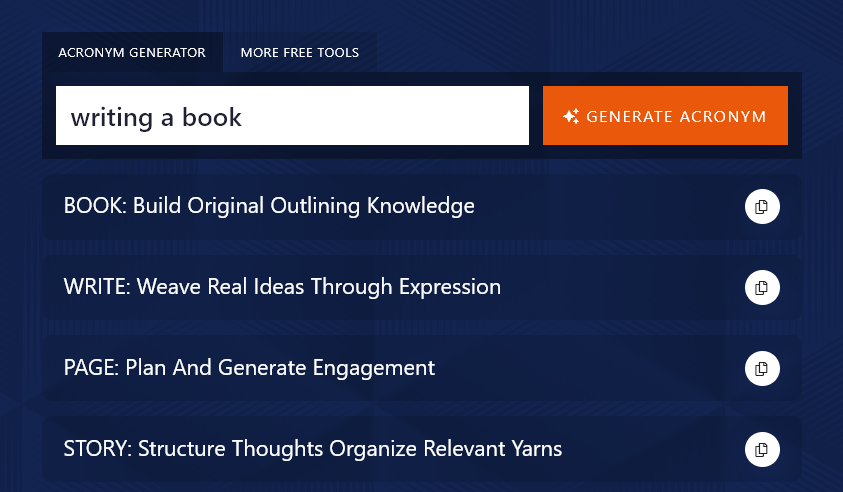Screen dimensions: 843x492
Task: Copy the BOOK acronym result
Action: (762, 206)
